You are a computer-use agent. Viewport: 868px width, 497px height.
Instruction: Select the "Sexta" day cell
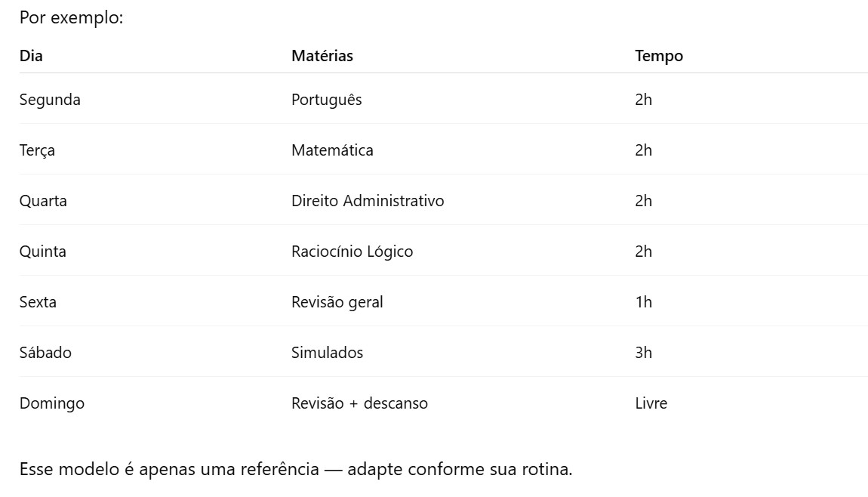[38, 302]
